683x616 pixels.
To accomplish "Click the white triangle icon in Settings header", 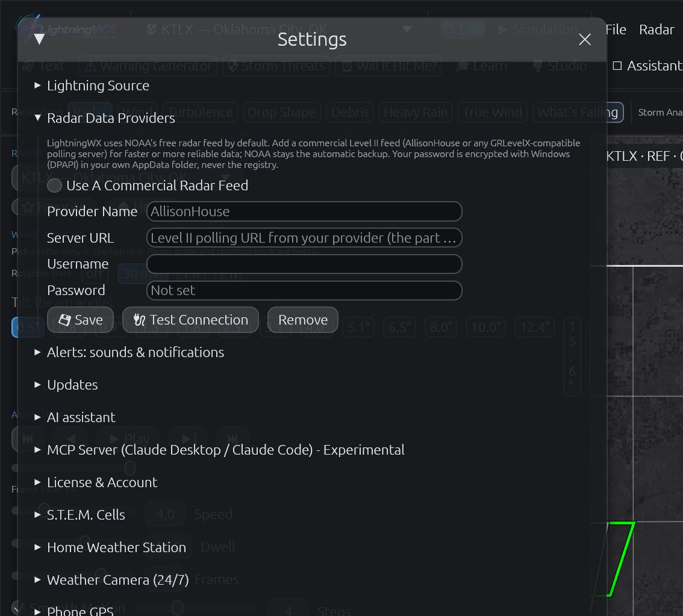I will click(x=39, y=39).
